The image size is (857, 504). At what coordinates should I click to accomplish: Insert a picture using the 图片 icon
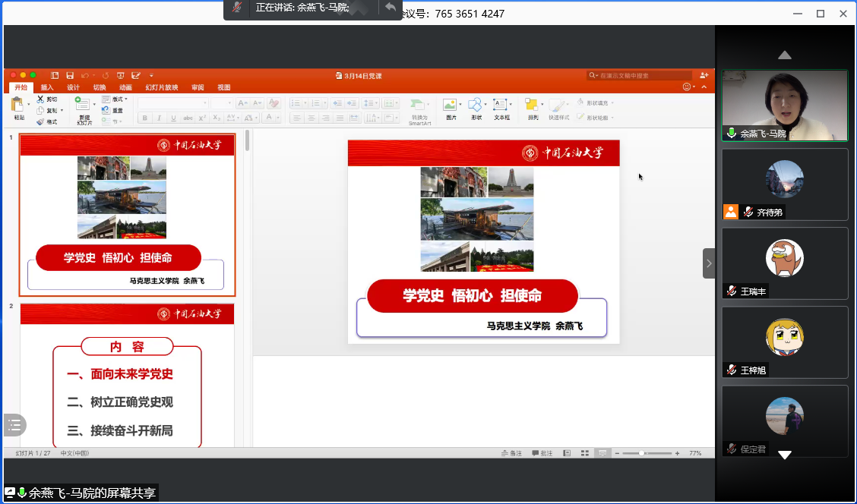coord(451,106)
